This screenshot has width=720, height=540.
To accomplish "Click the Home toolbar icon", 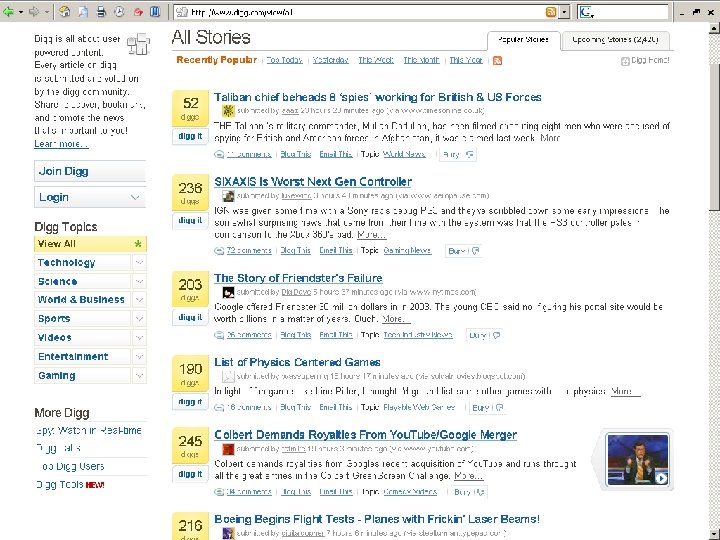I will point(65,12).
